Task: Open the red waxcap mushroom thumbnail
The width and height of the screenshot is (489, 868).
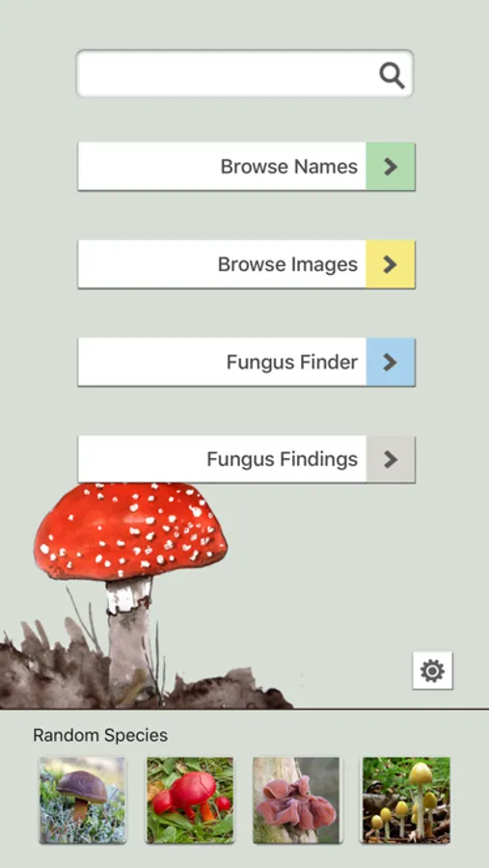Action: 190,800
